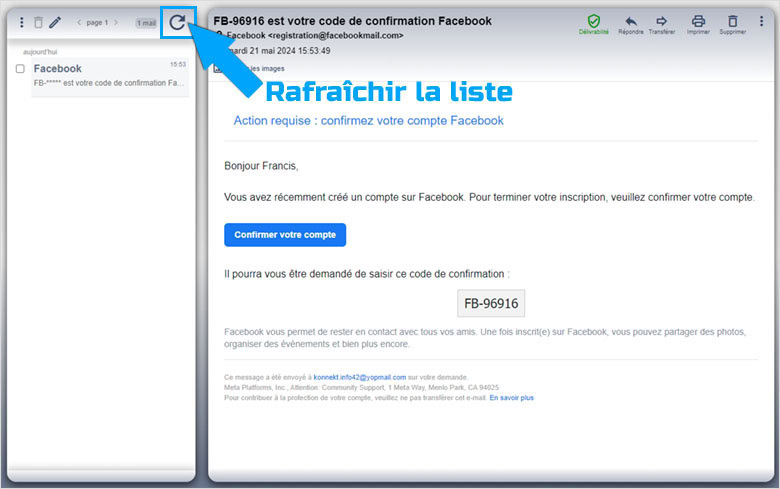
Task: Open the message three-dot options menu
Action: click(x=761, y=21)
